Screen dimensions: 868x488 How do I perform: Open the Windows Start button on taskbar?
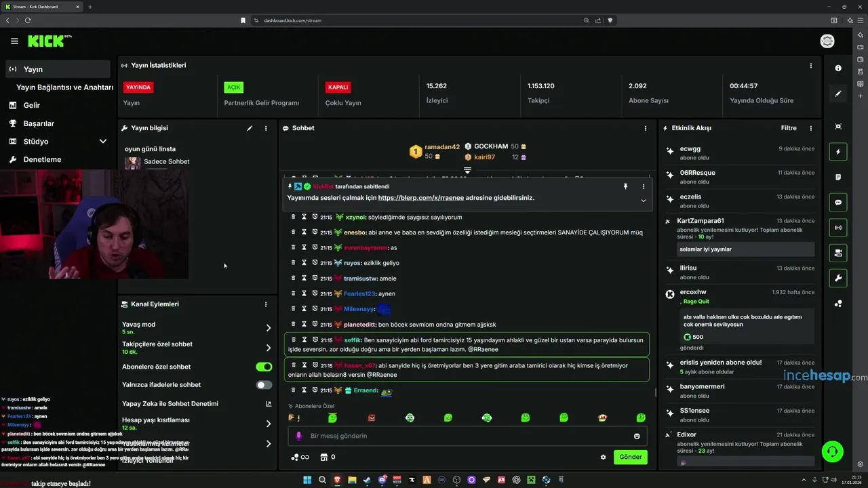(x=307, y=480)
